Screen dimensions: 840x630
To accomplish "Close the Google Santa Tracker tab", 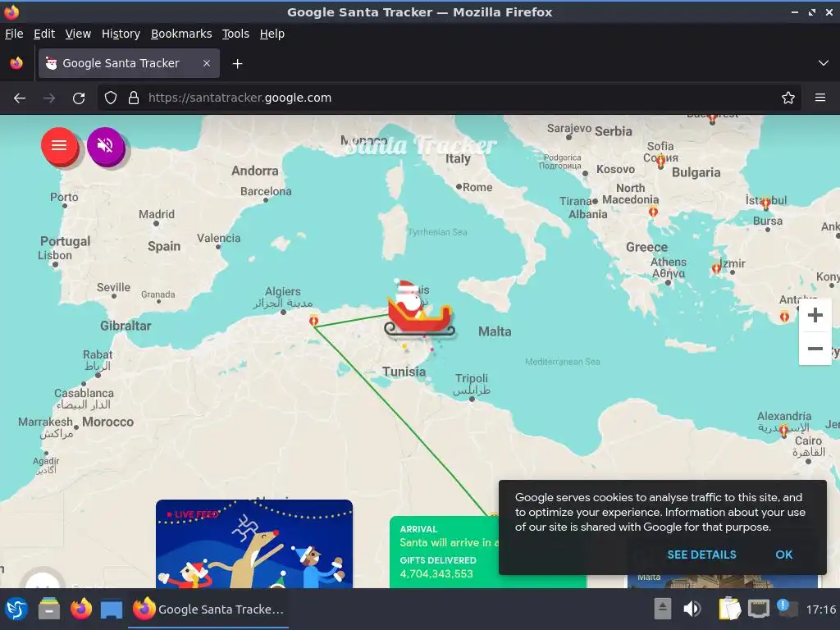I will [207, 63].
